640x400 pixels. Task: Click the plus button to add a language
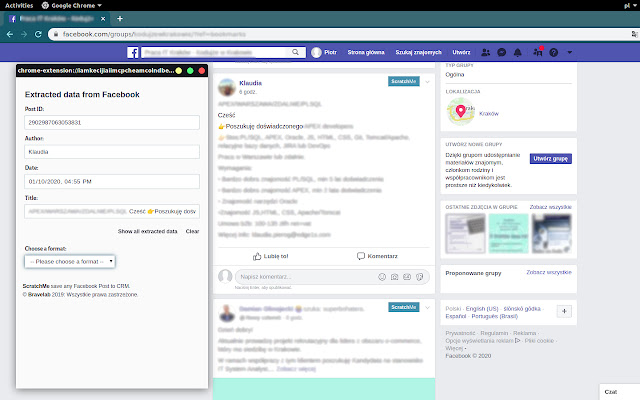point(564,311)
